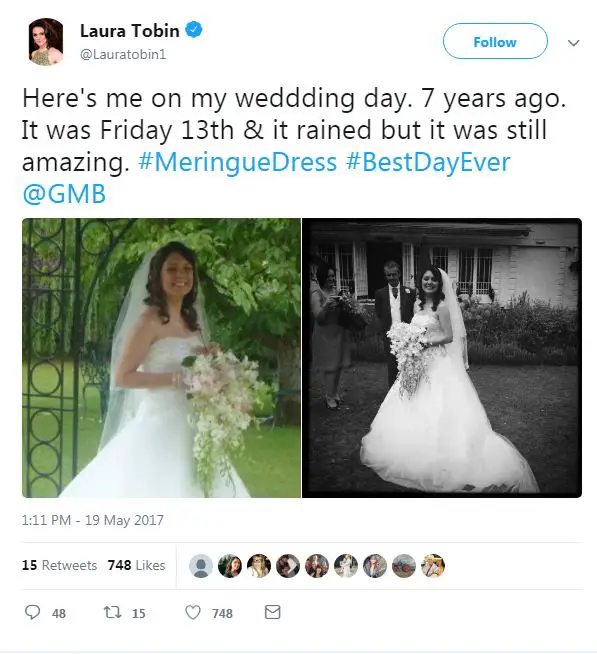
Task: Like the tweet with heart icon
Action: tap(193, 612)
